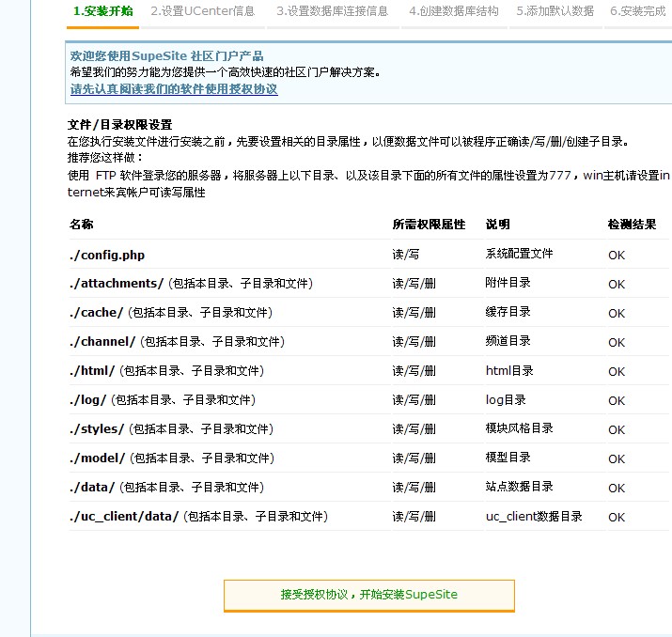Screen dimensions: 672x637
Task: Click the OK result for ./attachments/
Action: pos(617,285)
